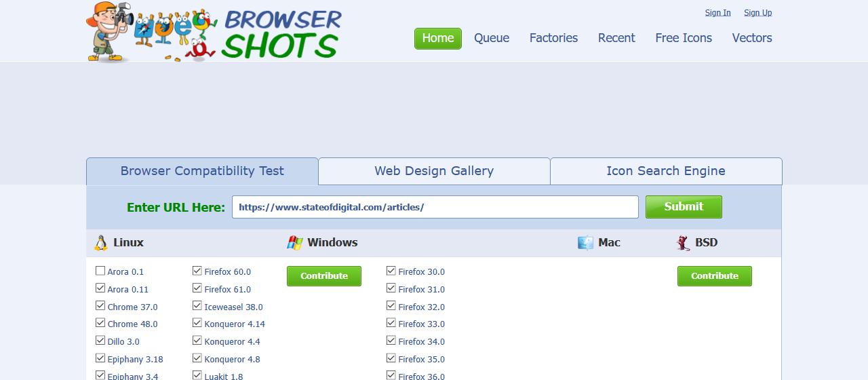Click the Browsershots logo
The width and height of the screenshot is (868, 380).
(214, 32)
